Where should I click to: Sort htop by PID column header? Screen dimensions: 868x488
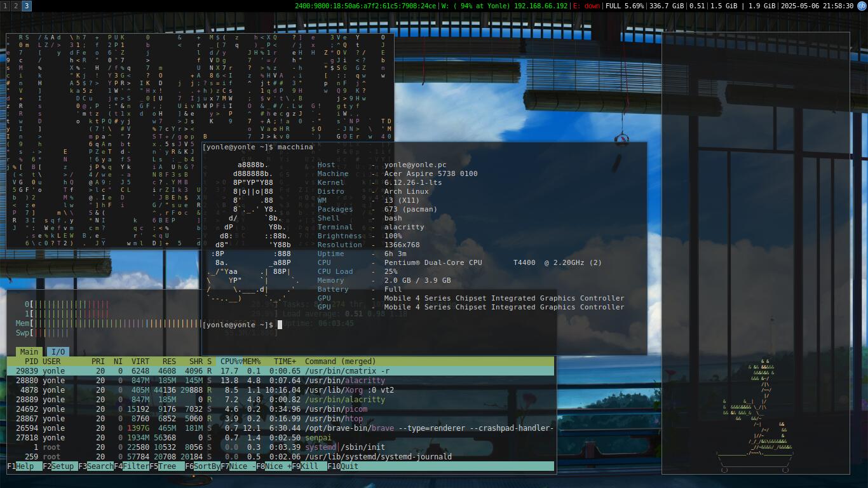coord(31,362)
